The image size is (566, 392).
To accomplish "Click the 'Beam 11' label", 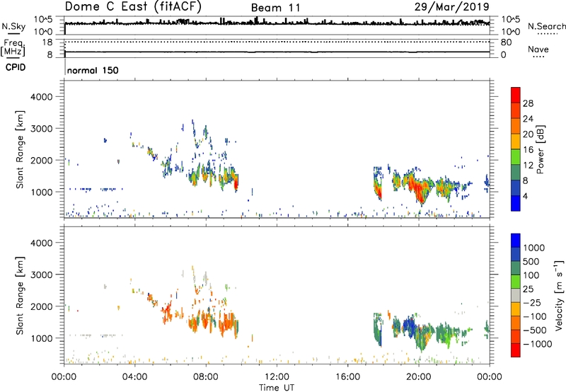I will (x=276, y=8).
